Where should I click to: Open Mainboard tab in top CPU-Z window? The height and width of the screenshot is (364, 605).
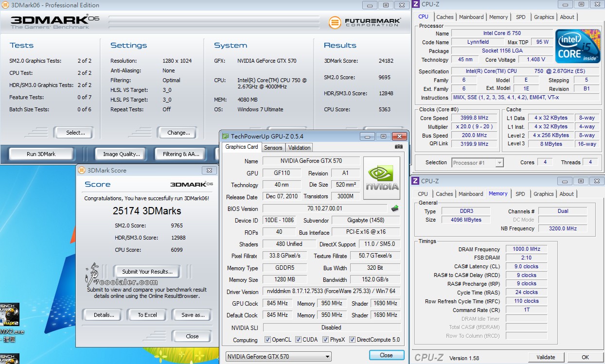coord(472,17)
